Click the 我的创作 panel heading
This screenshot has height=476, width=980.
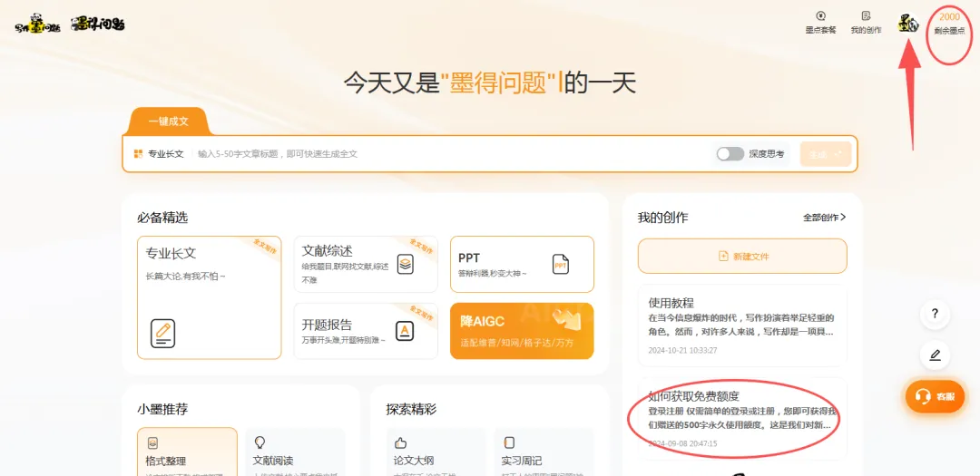point(662,218)
